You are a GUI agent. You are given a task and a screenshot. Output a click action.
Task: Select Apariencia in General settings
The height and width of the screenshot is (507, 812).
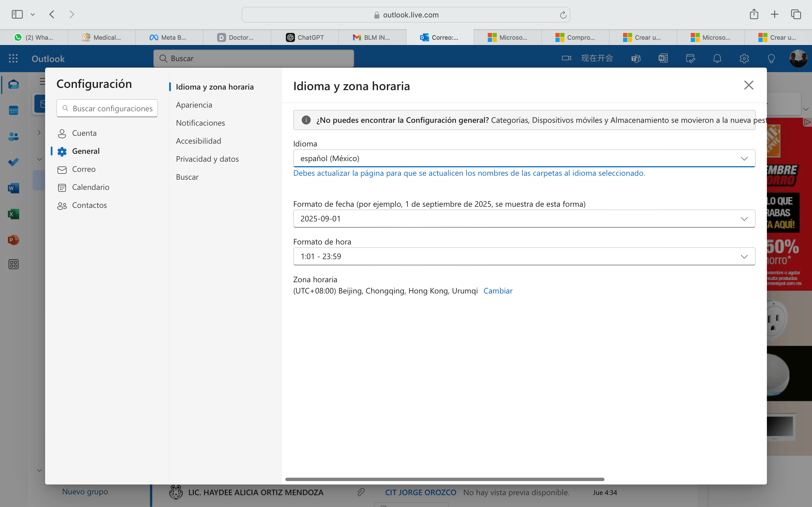coord(194,105)
